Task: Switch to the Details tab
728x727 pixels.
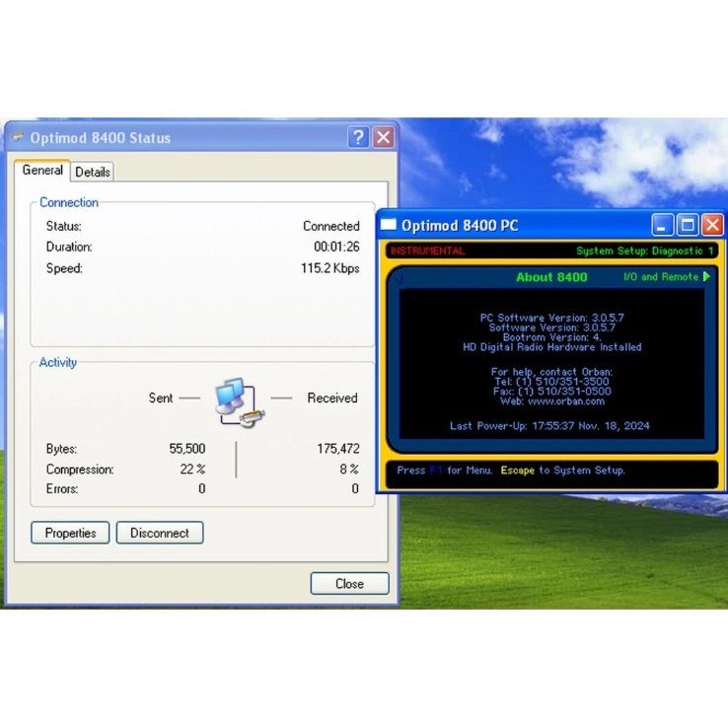Action: [x=93, y=172]
